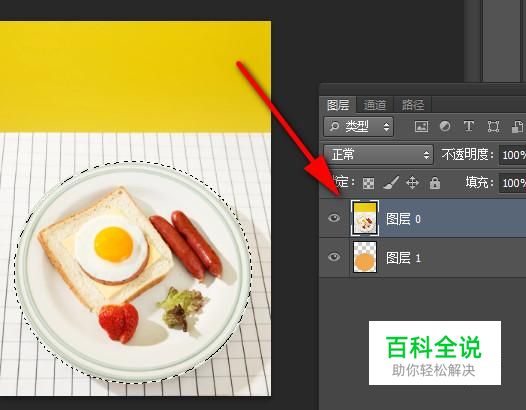The height and width of the screenshot is (410, 526).
Task: Hide 图层 1 with its eye icon
Action: pyautogui.click(x=334, y=257)
